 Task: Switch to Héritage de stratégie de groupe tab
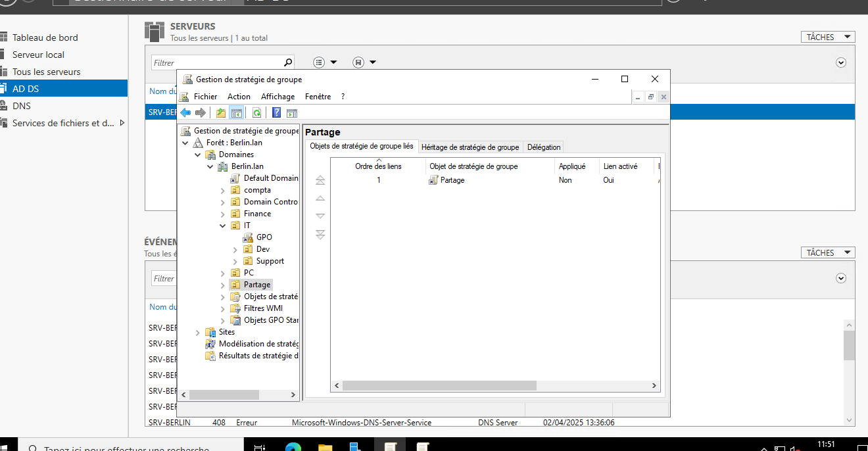470,147
